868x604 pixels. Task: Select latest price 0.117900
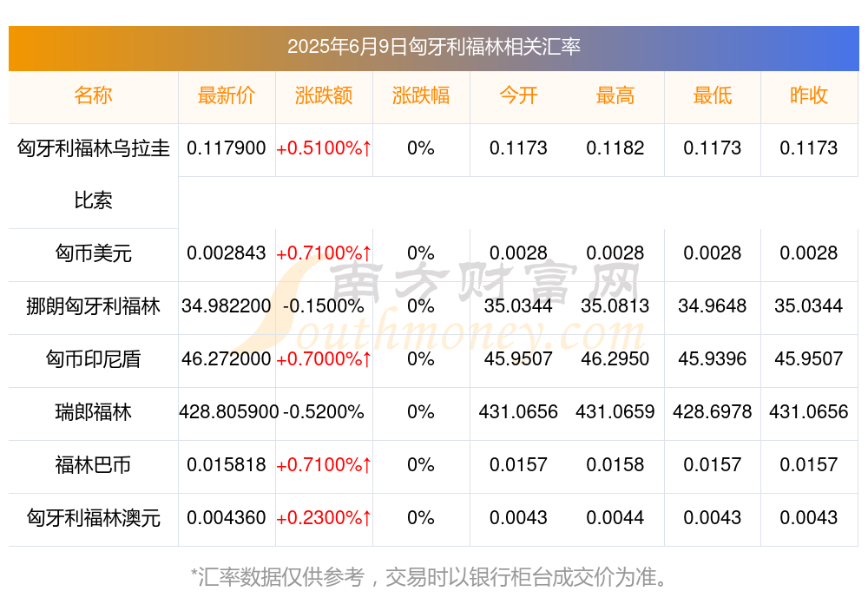click(x=227, y=148)
